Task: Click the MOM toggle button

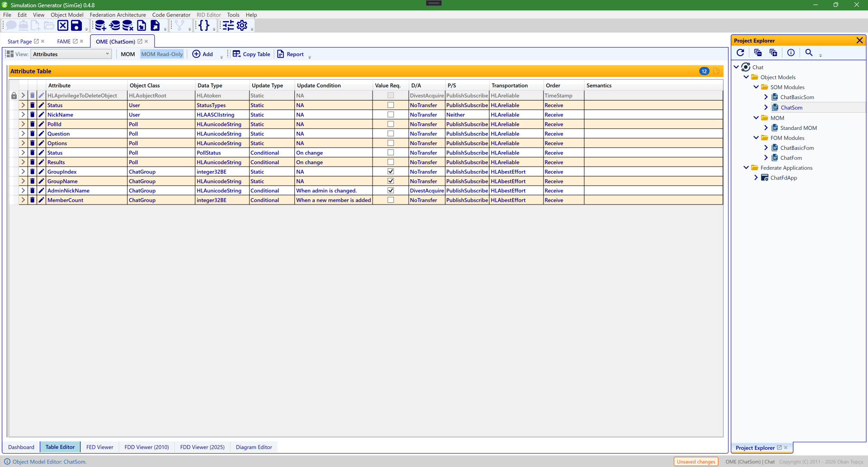Action: pyautogui.click(x=127, y=54)
